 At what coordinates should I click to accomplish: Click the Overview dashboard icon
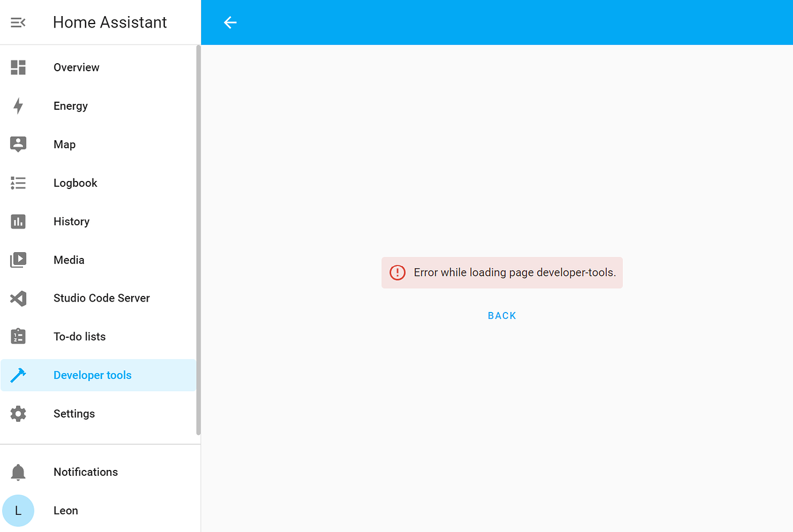point(18,67)
